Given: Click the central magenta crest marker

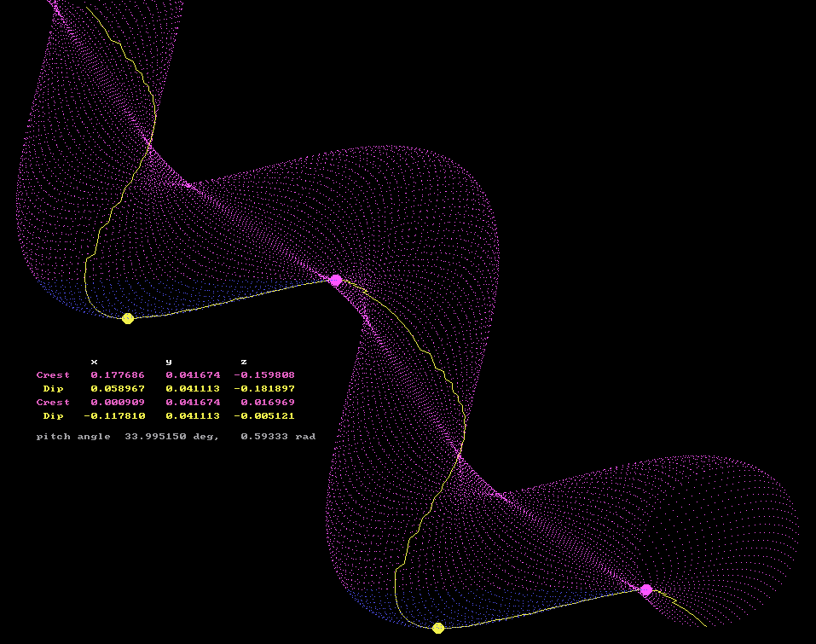Looking at the screenshot, I should point(336,281).
